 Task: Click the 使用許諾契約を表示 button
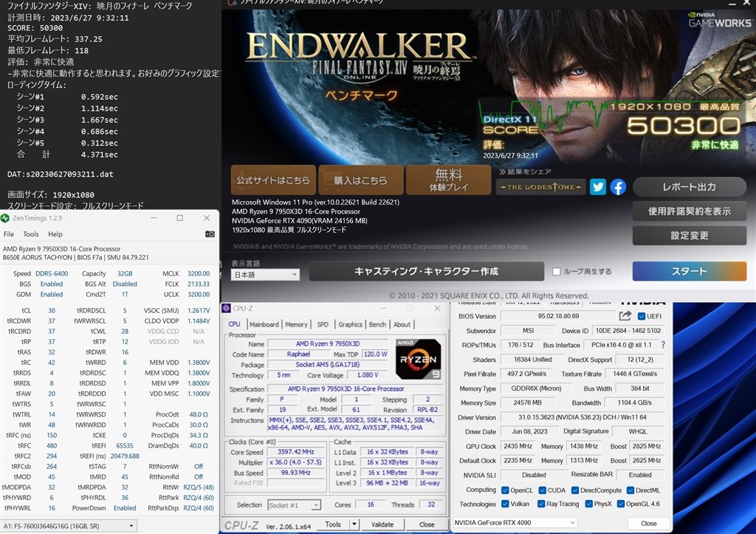click(x=690, y=210)
